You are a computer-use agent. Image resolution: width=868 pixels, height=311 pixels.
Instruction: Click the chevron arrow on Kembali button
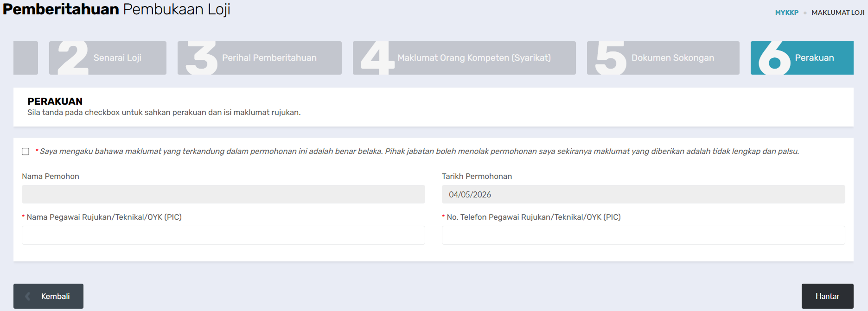tap(28, 296)
